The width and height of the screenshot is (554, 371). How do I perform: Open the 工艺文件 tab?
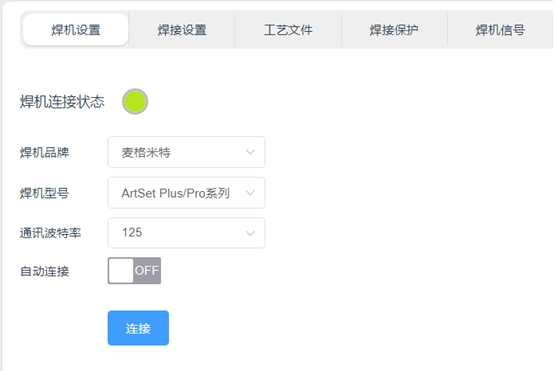pos(288,30)
